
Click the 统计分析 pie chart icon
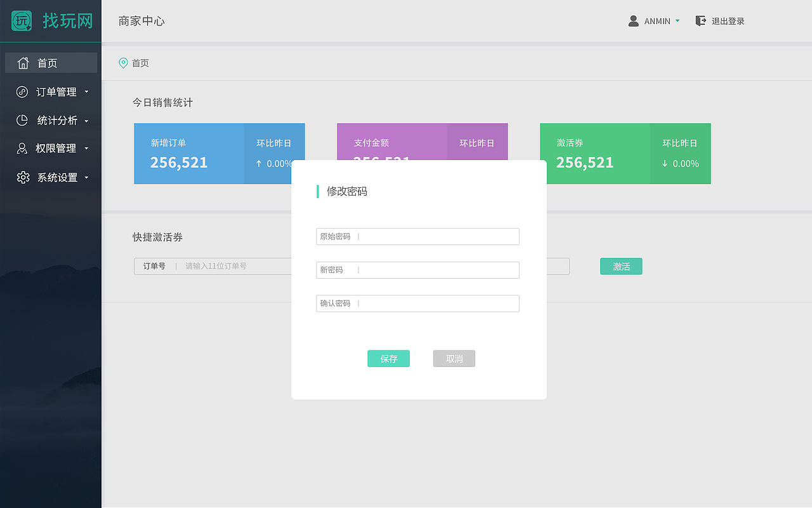pos(22,120)
